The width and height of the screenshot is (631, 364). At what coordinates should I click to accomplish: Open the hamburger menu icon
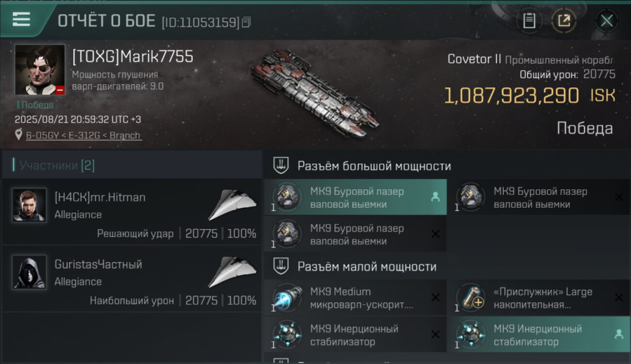tap(21, 19)
